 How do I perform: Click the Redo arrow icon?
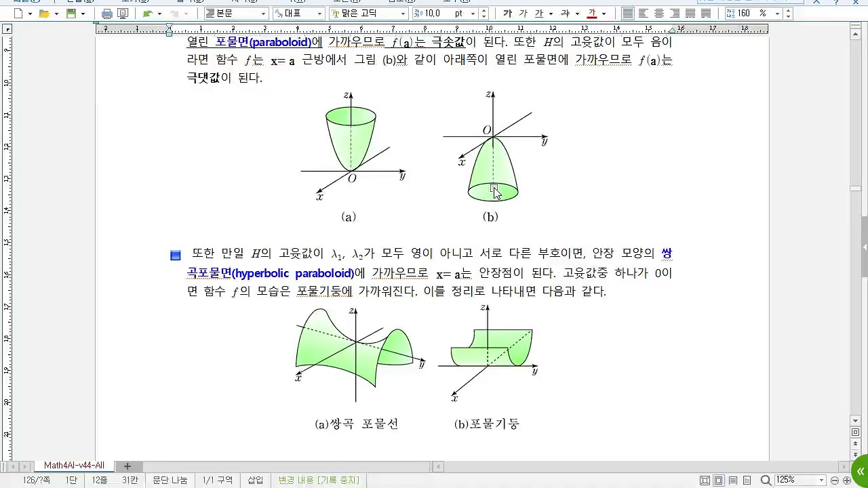pos(175,14)
